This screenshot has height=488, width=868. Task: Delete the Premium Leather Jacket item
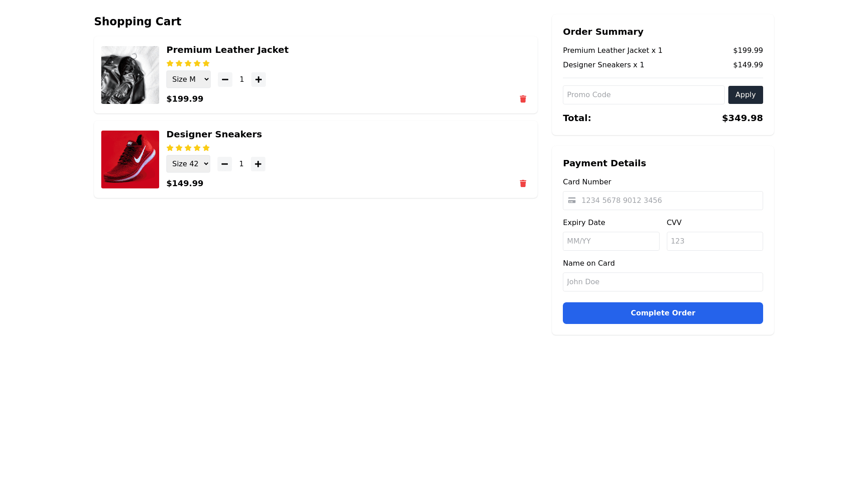click(x=523, y=99)
